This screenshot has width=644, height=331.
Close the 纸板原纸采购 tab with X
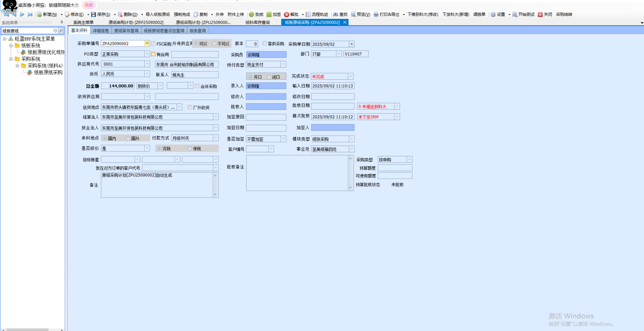tap(345, 22)
